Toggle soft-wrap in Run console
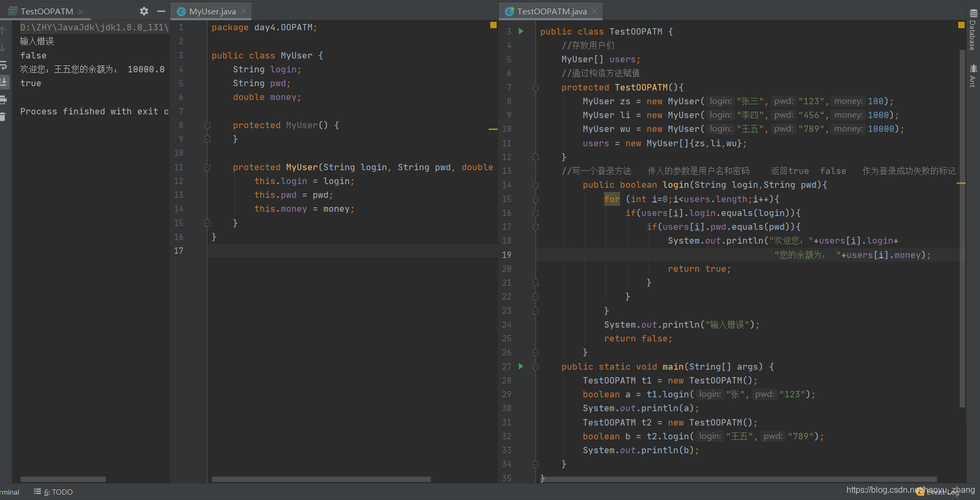Image resolution: width=980 pixels, height=500 pixels. 3,65
